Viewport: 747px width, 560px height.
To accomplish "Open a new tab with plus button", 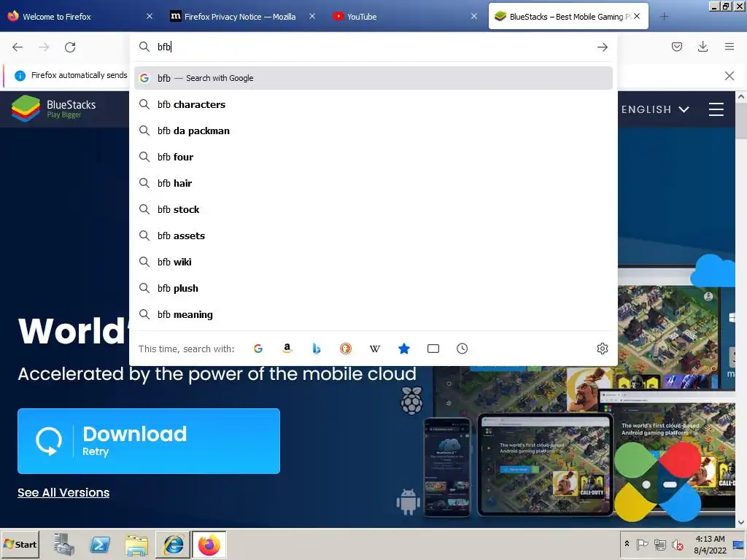I will [664, 17].
